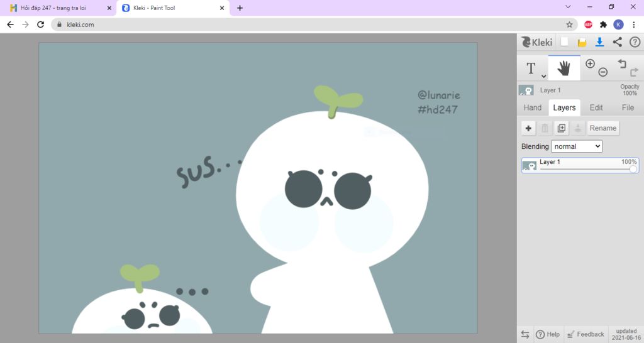Viewport: 644px width, 343px height.
Task: Delete layer using the trash icon
Action: click(x=545, y=128)
